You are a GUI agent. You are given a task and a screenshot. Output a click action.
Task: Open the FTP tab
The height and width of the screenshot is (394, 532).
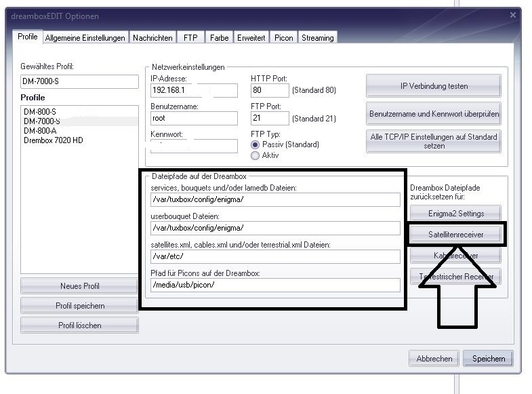pyautogui.click(x=190, y=38)
